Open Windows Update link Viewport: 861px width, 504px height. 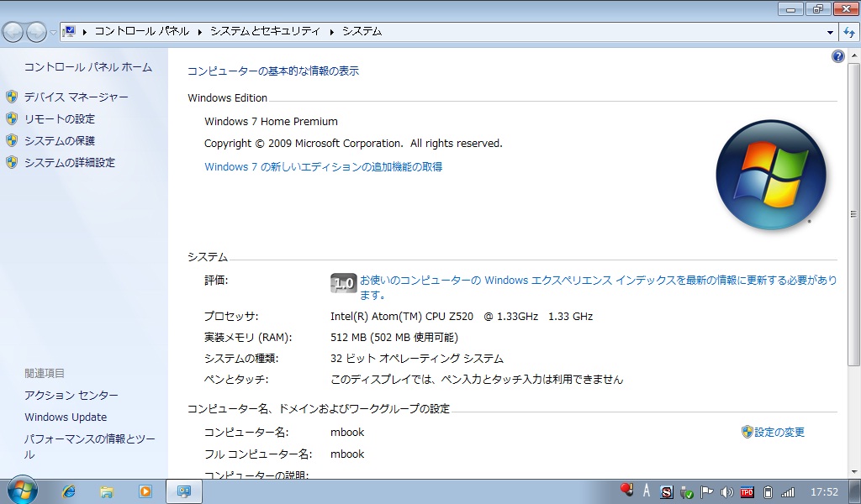coord(66,417)
